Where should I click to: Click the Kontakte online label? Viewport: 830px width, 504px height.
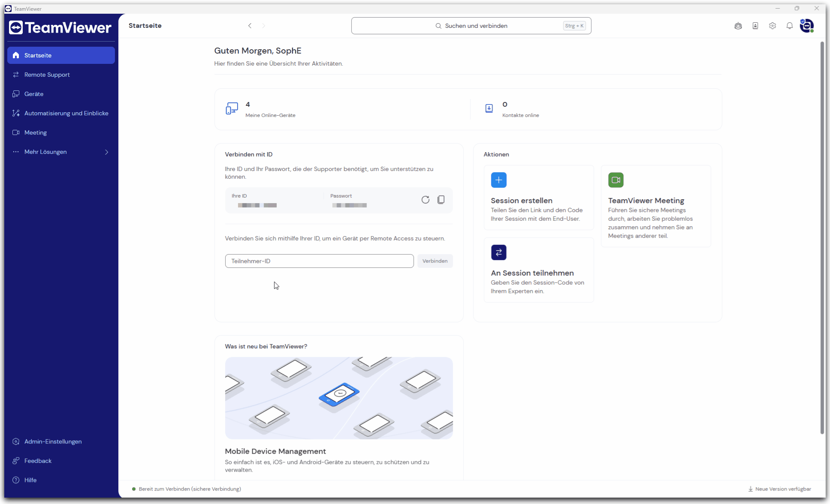(521, 115)
